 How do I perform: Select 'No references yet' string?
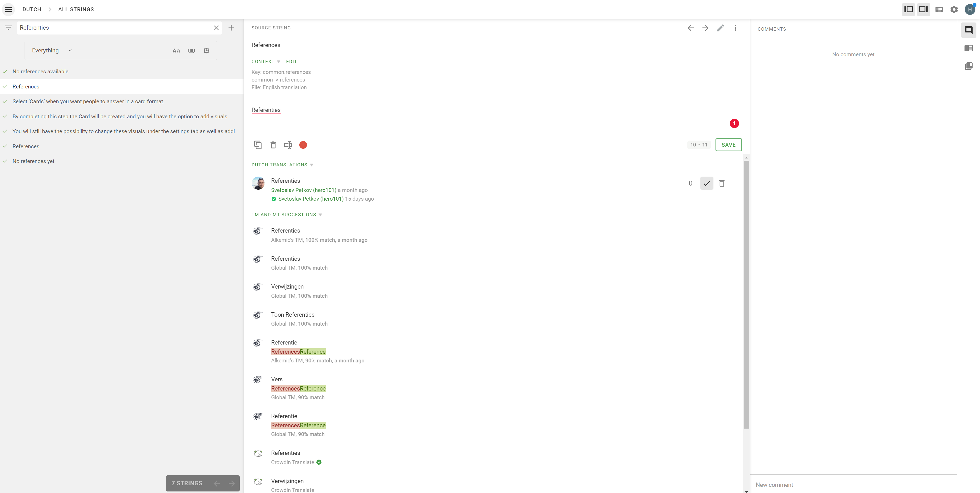coord(34,161)
